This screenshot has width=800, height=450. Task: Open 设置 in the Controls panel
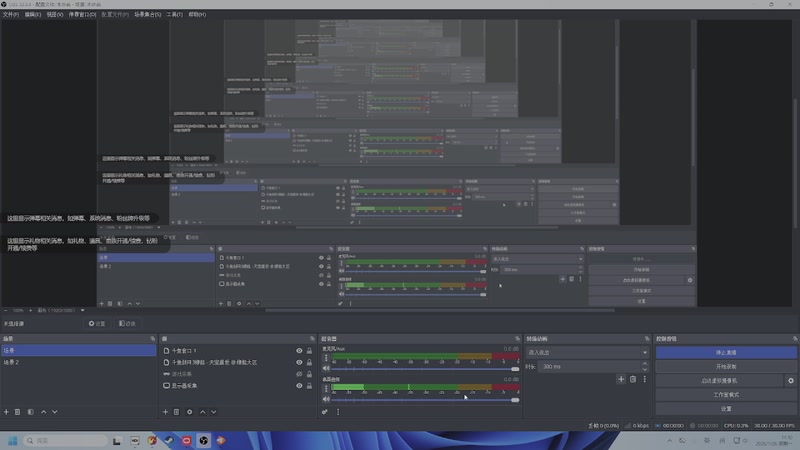click(x=726, y=409)
